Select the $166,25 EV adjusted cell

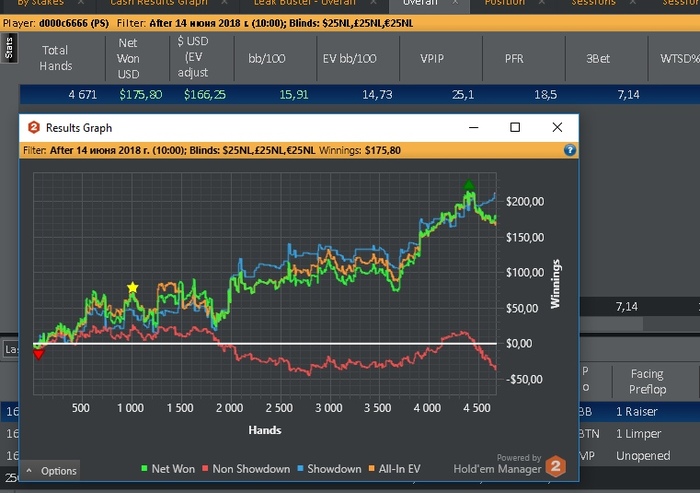205,95
